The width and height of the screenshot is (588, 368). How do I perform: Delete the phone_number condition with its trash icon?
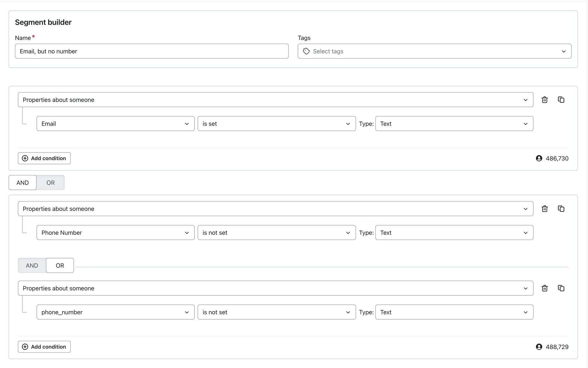click(545, 288)
